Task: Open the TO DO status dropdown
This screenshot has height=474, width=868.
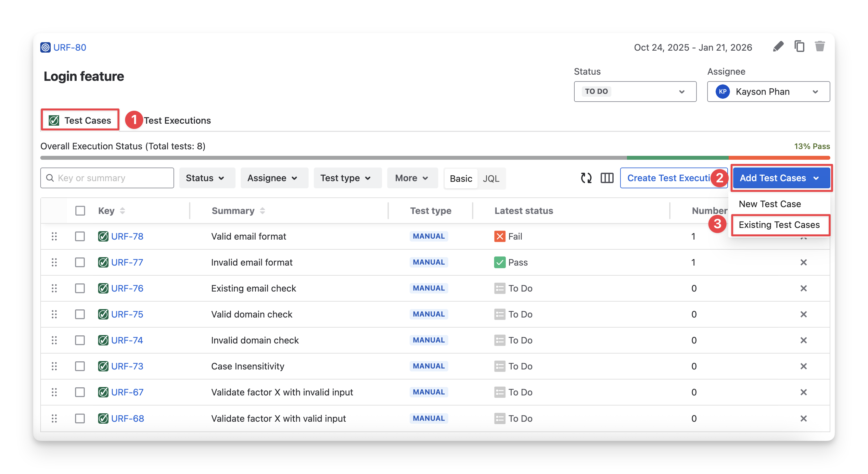Action: [x=635, y=92]
